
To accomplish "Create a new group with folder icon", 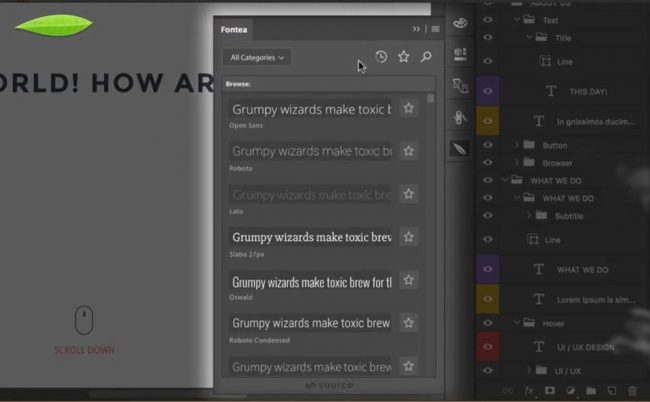I will [591, 391].
